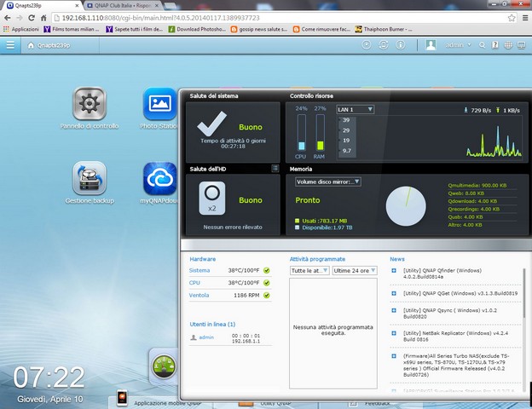Expand the first QNAP Qfinder news item
This screenshot has height=409, width=532.
(394, 271)
